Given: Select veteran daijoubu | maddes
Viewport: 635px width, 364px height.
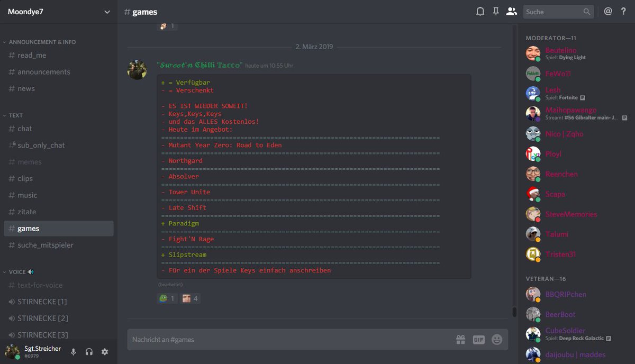Looking at the screenshot, I should pos(576,354).
